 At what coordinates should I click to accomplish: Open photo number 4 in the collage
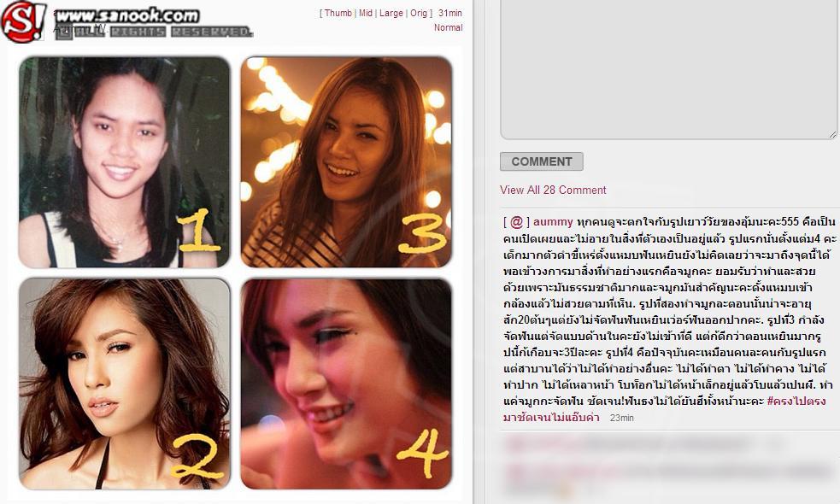[346, 384]
